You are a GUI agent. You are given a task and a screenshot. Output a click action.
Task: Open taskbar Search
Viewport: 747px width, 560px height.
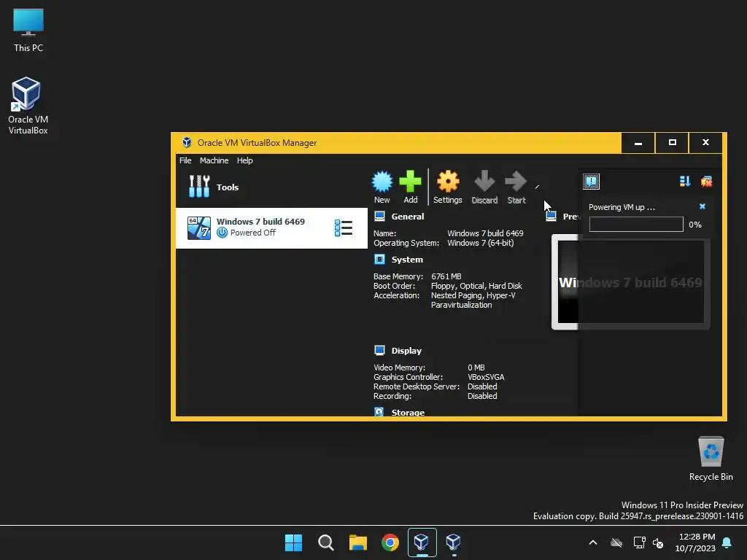pos(326,542)
